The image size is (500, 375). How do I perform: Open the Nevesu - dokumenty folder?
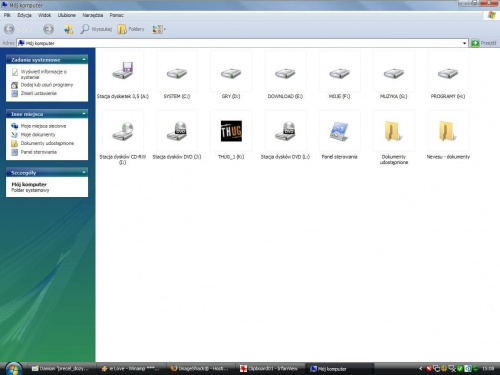[x=448, y=131]
